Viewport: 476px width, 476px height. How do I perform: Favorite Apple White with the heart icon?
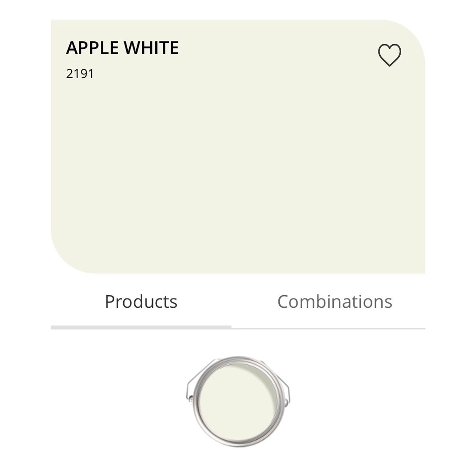point(389,55)
